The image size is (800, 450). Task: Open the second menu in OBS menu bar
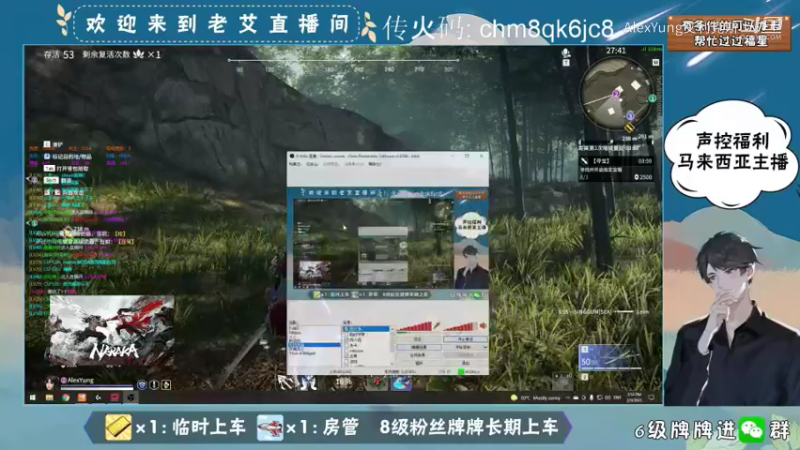312,164
